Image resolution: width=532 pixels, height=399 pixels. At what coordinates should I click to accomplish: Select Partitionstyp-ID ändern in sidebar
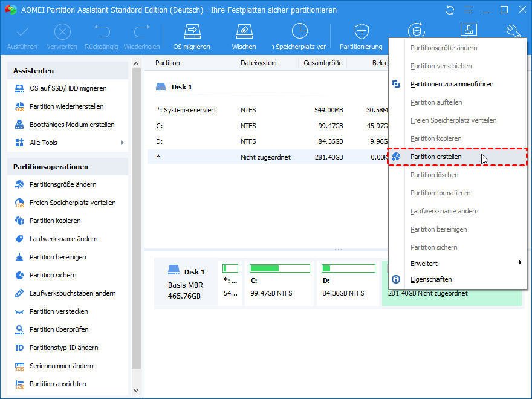(x=64, y=348)
